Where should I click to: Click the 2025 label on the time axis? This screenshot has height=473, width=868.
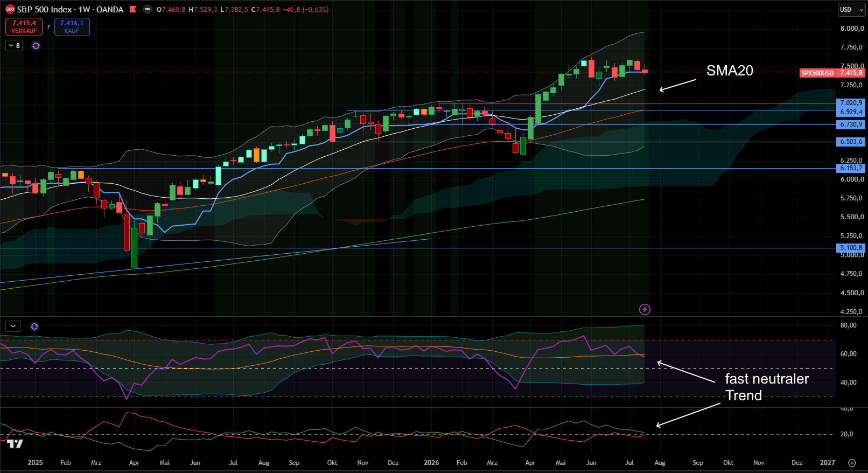pos(35,463)
